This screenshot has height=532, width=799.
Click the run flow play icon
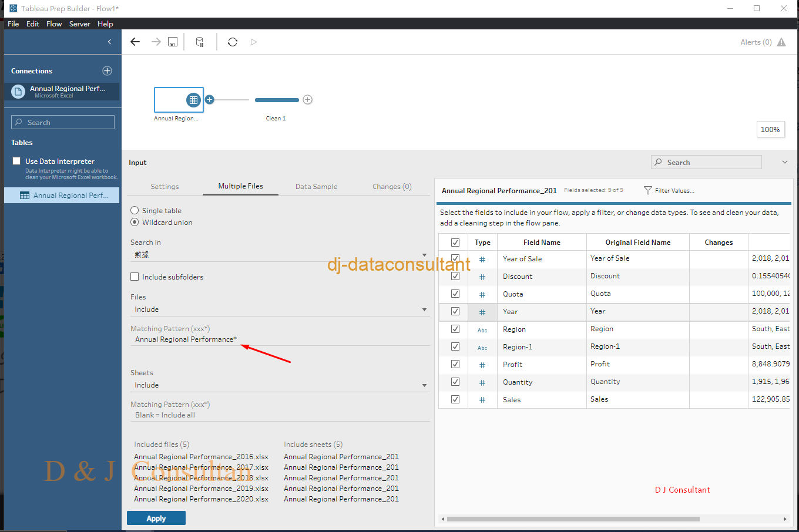click(254, 42)
